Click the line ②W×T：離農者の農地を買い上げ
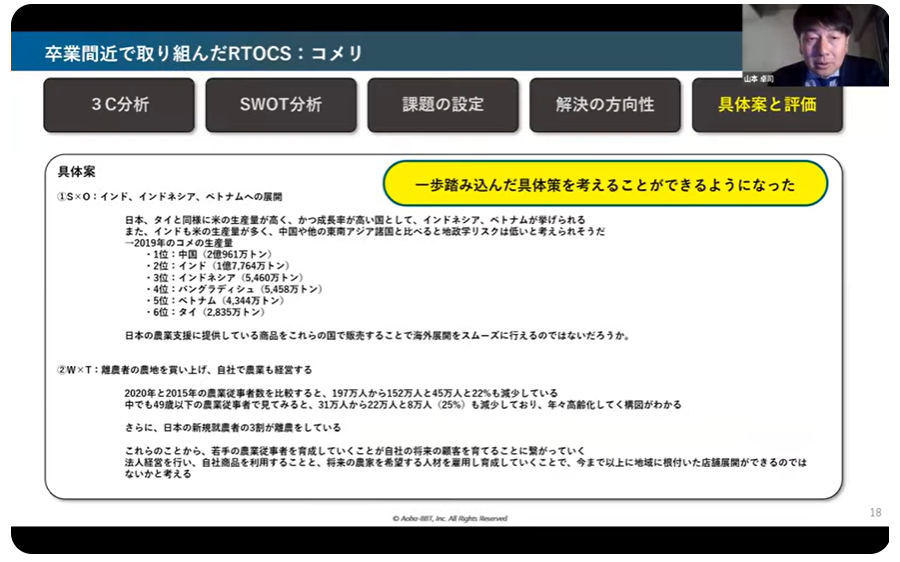 (184, 370)
